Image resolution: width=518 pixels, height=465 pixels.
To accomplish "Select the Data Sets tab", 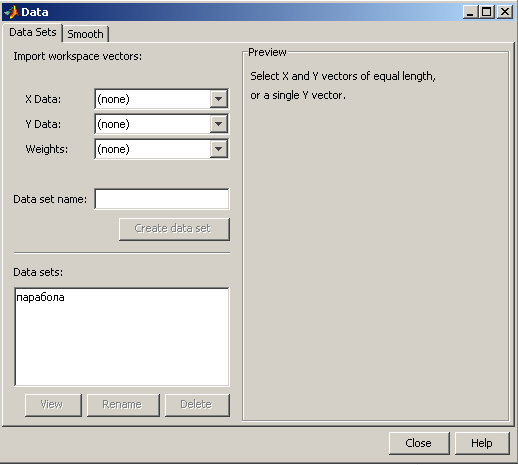I will [x=33, y=33].
